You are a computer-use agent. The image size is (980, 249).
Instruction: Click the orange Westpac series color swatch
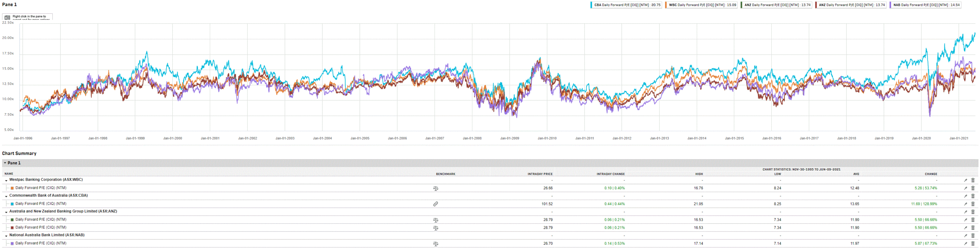[12, 188]
